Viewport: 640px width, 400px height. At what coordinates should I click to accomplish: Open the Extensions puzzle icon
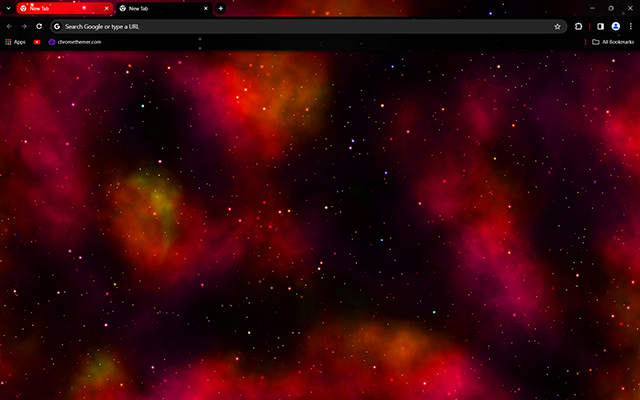coord(578,27)
